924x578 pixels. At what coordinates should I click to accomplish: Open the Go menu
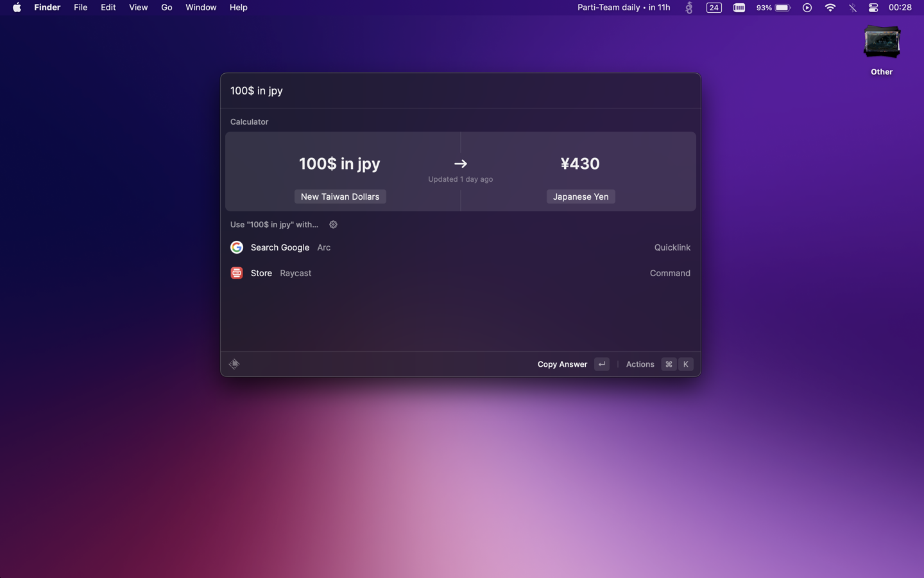(x=166, y=8)
